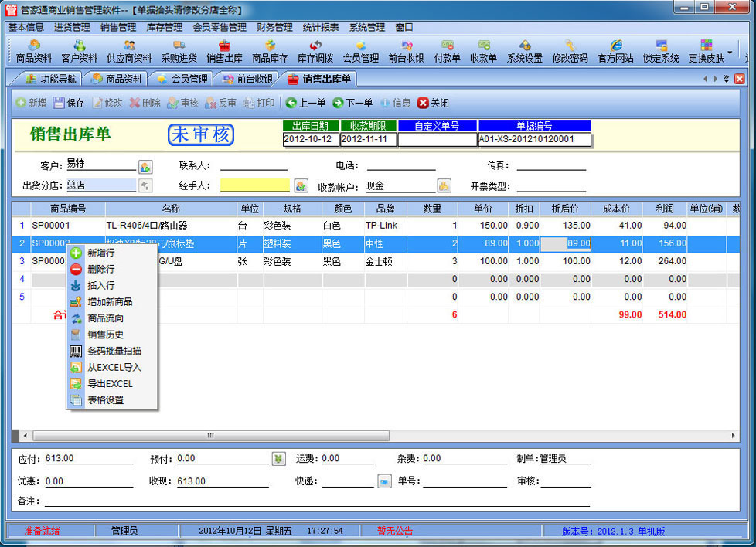Screen dimensions: 756x547
Task: Click the 前台收银 toolbar icon
Action: tap(407, 51)
